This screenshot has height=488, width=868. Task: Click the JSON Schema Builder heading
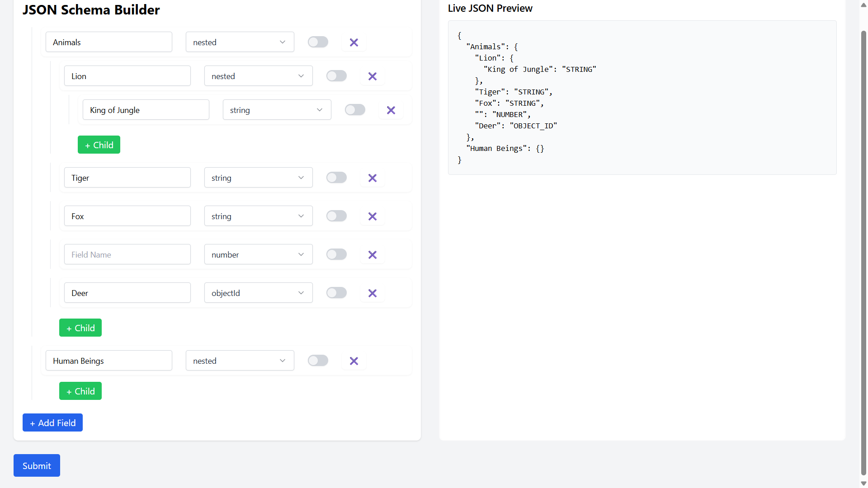coord(91,9)
